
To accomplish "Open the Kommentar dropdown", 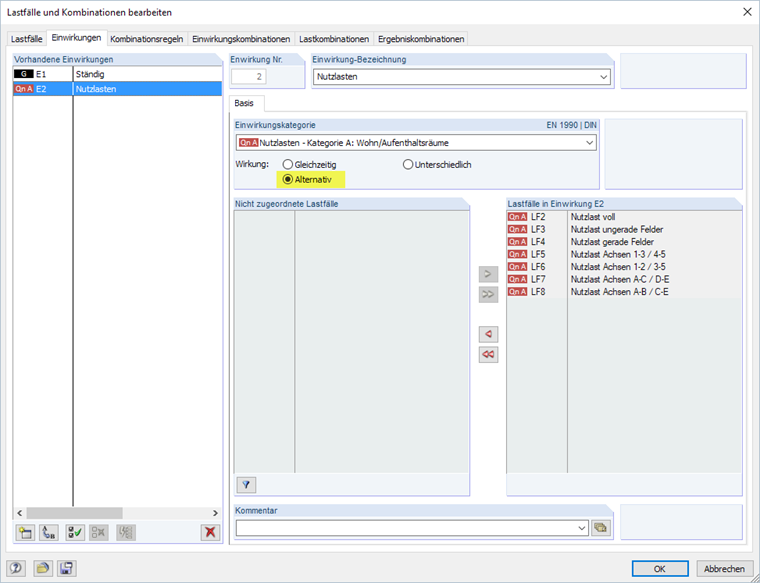I will [x=582, y=528].
